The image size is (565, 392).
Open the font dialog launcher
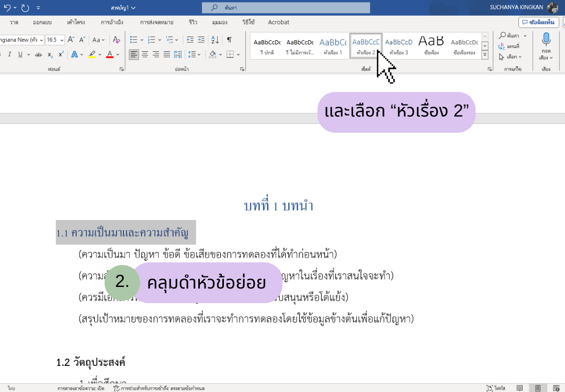click(x=121, y=69)
